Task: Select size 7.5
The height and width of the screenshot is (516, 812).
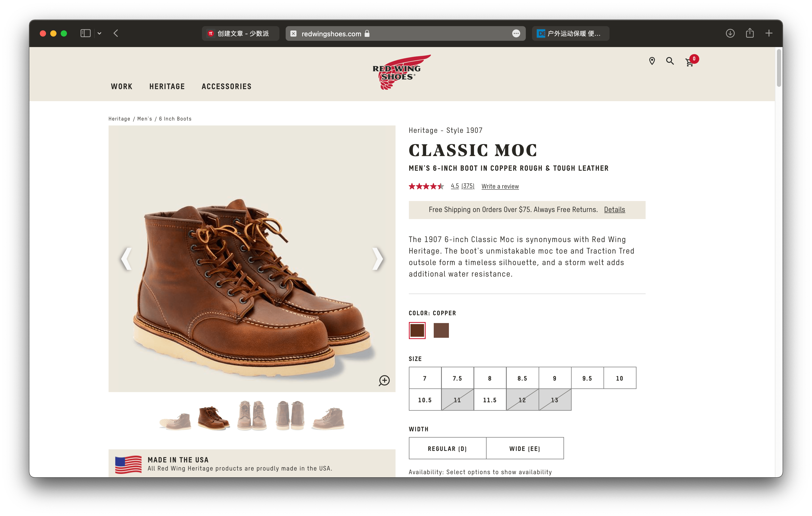Action: [x=457, y=378]
